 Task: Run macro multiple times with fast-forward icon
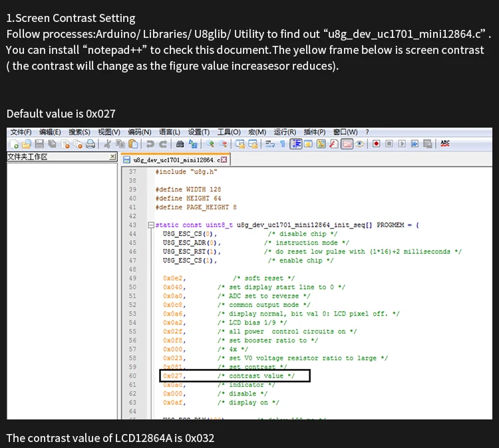point(415,144)
